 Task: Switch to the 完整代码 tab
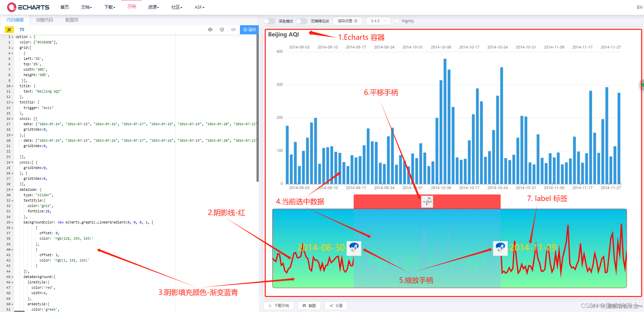coord(44,20)
